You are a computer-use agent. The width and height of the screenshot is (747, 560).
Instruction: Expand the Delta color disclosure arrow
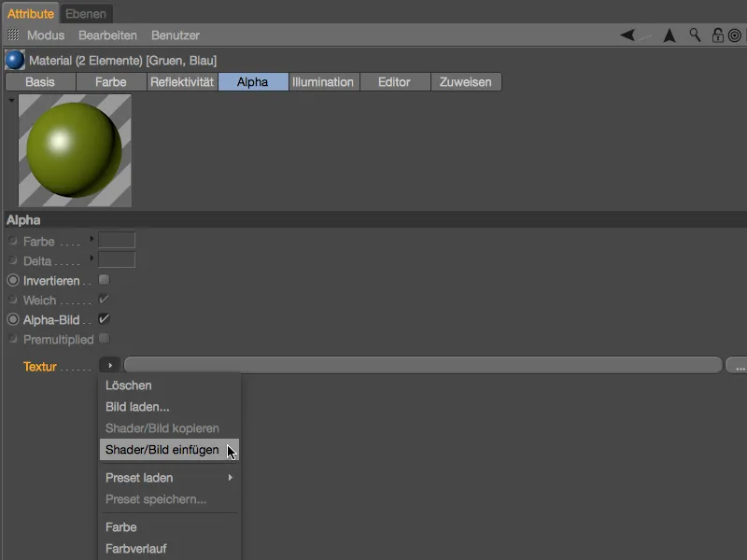pos(92,259)
